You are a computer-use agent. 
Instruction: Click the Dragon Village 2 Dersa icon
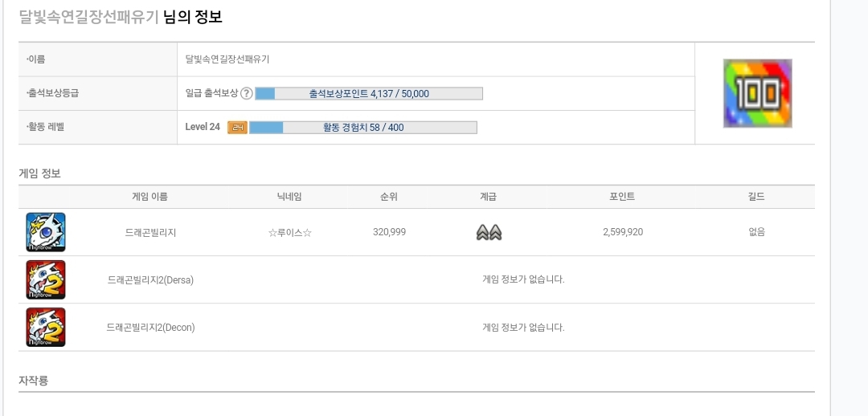coord(45,280)
